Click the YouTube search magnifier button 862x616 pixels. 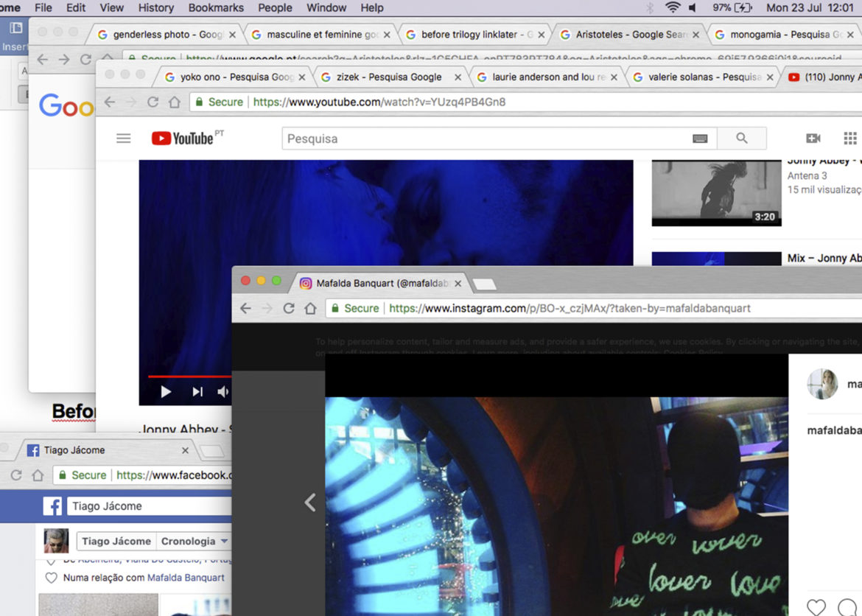(x=741, y=139)
